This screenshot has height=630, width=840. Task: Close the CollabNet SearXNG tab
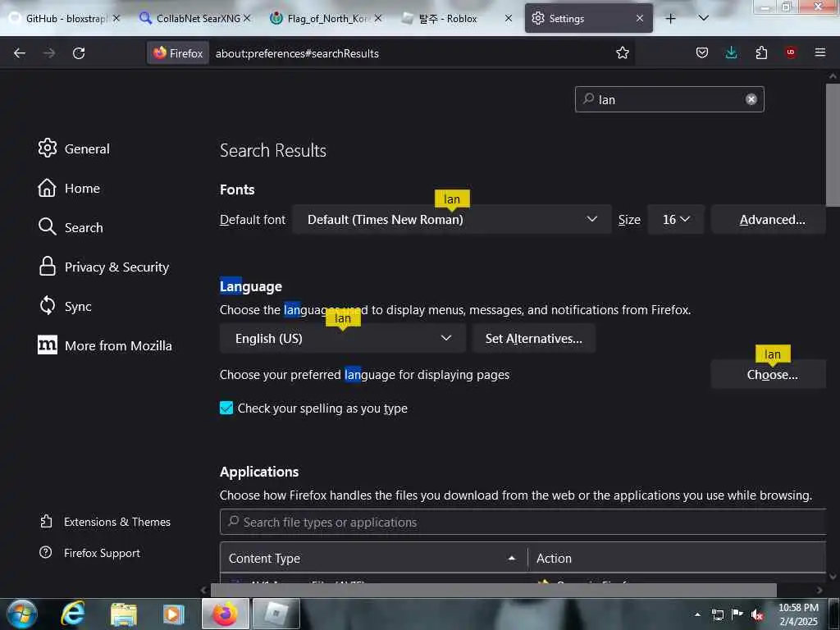coord(247,19)
